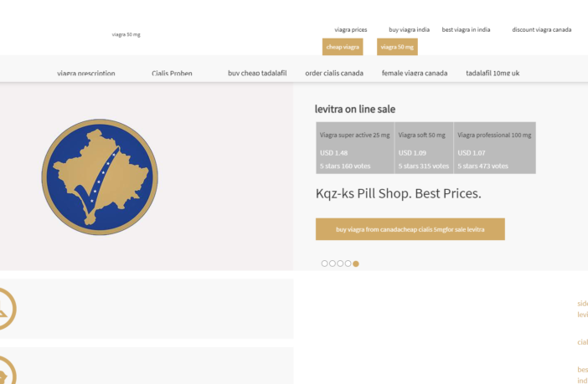This screenshot has width=588, height=384.
Task: Click 'Viagra professional 100 mg' table cell
Action: tap(495, 148)
